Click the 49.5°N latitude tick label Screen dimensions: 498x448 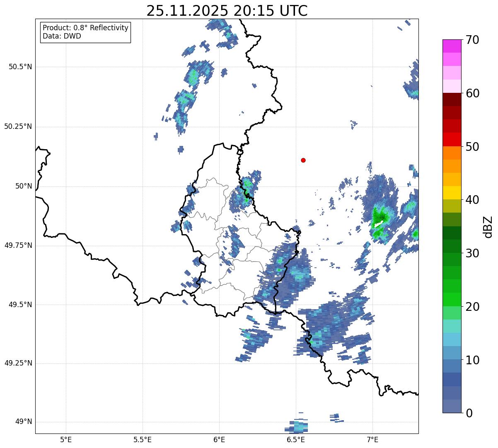tap(20, 305)
